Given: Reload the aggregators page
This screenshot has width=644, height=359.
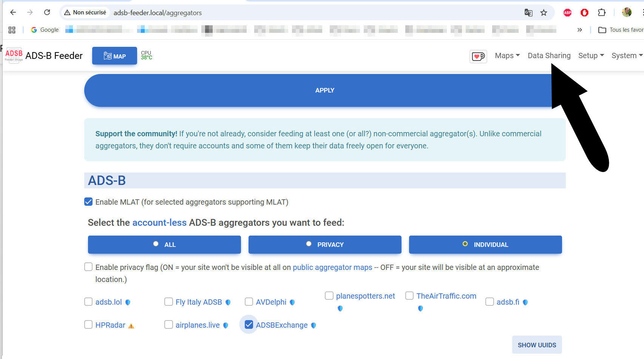Looking at the screenshot, I should point(47,12).
